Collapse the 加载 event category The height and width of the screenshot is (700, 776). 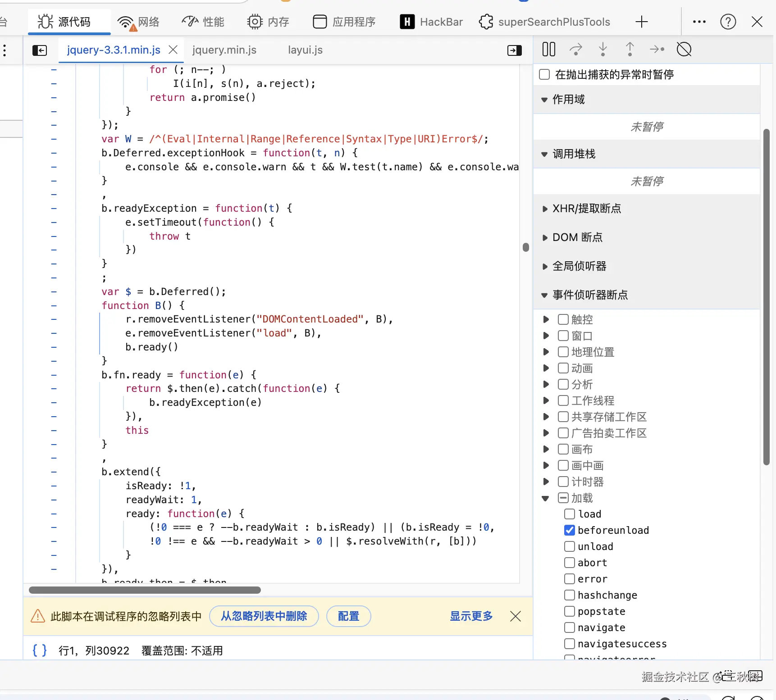(545, 498)
